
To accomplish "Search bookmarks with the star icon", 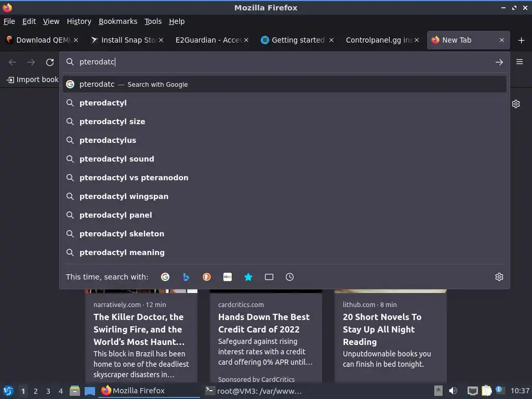I will (248, 277).
